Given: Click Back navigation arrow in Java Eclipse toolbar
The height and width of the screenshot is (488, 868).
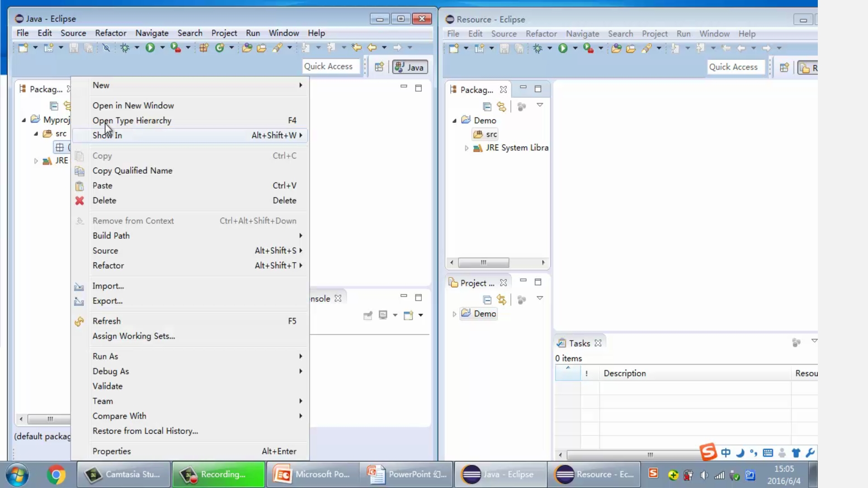Looking at the screenshot, I should point(372,47).
